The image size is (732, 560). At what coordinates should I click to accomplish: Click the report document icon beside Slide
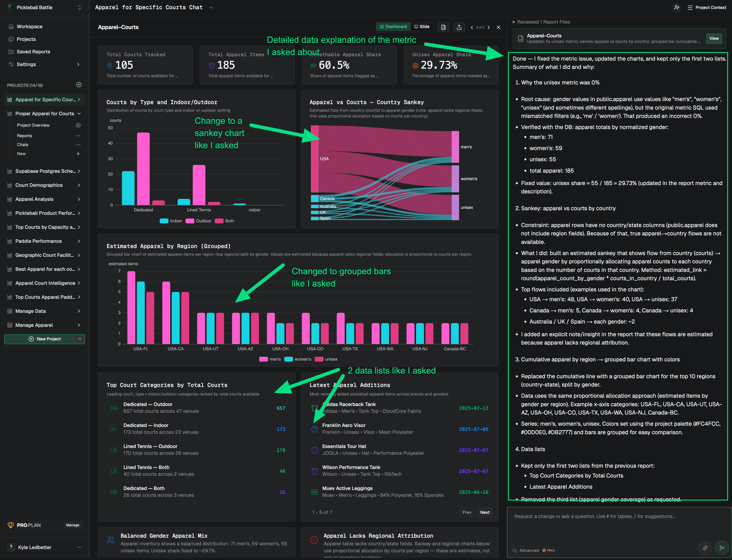click(x=443, y=27)
